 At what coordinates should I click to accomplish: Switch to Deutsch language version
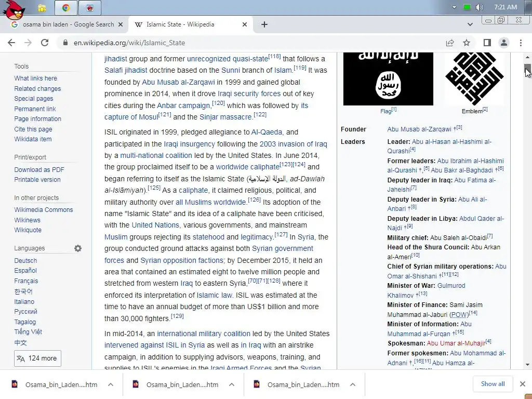pyautogui.click(x=25, y=261)
